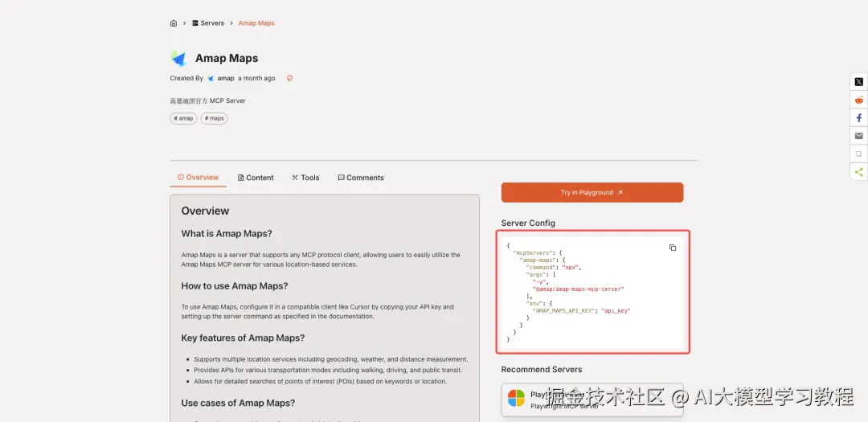Click the Amap Maps page title
This screenshot has height=422, width=868.
(227, 58)
